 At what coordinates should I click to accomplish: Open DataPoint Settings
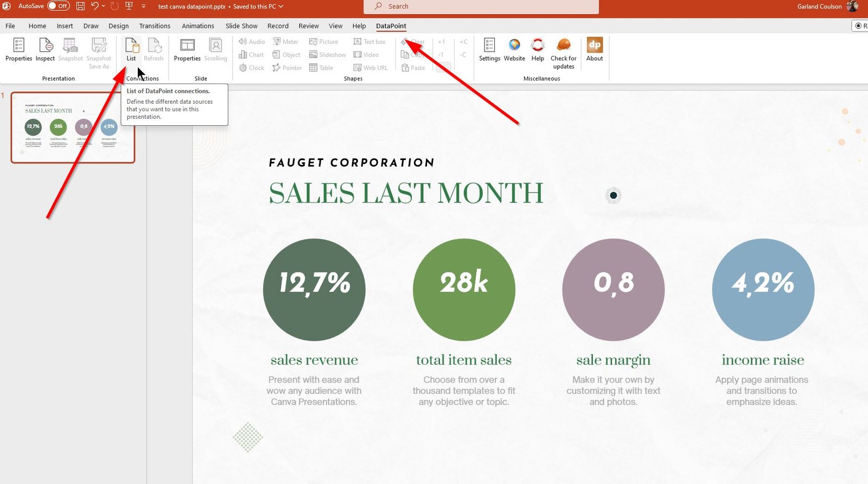(489, 49)
